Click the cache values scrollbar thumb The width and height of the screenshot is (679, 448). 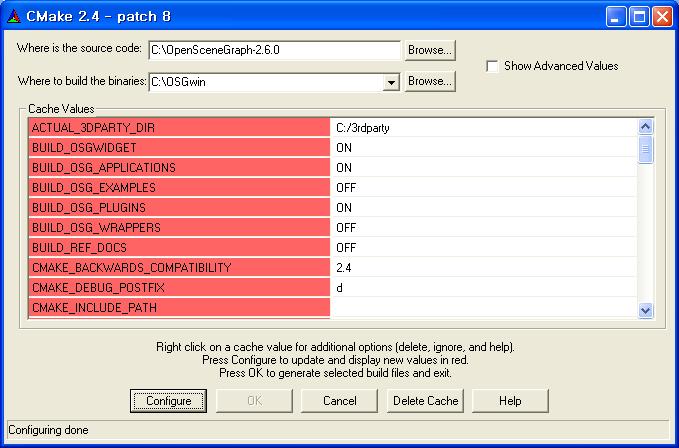pos(645,149)
